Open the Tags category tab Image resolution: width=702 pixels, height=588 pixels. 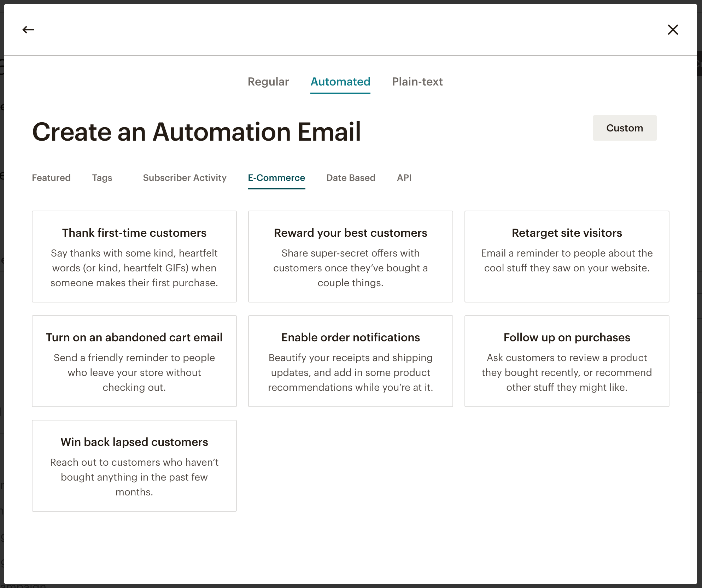pos(102,178)
